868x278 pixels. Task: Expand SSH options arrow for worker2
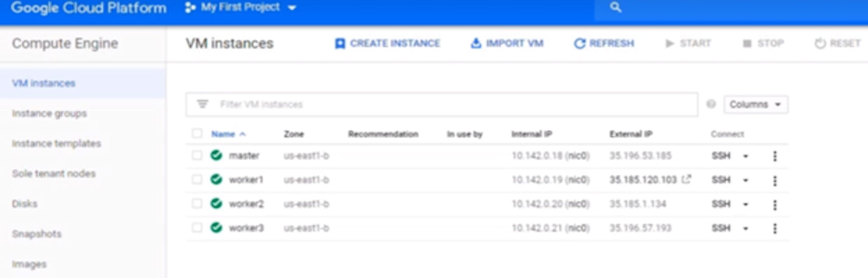[x=745, y=204]
